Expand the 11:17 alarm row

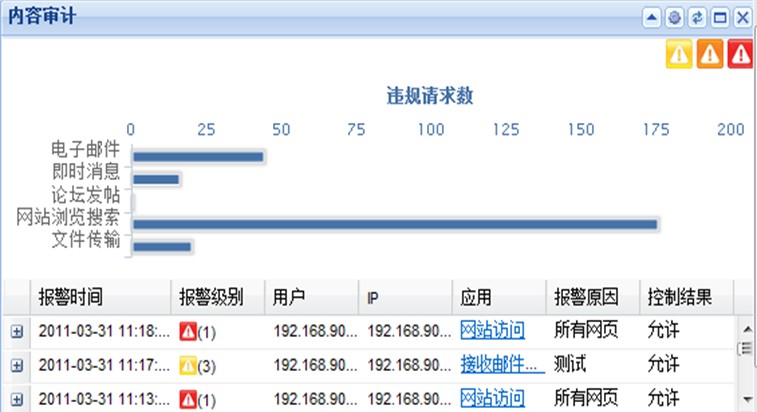17,366
